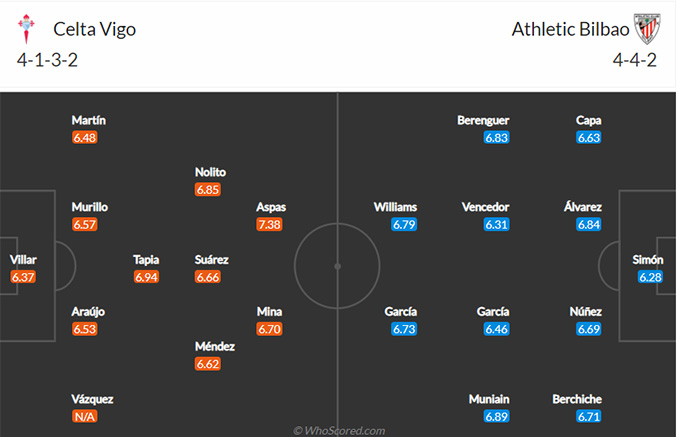This screenshot has height=437, width=680.
Task: Select Muniain's 6.89 rating badge
Action: tap(497, 417)
